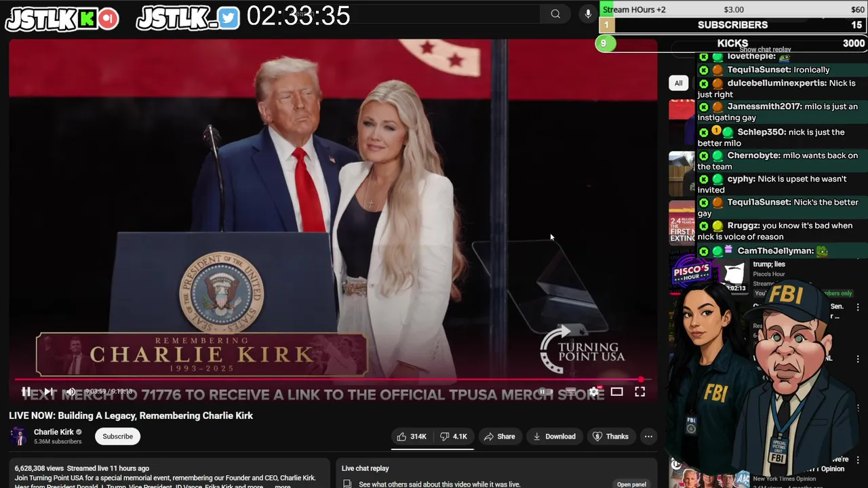Click 'Show chat replay' text
The image size is (868, 488).
[x=765, y=49]
